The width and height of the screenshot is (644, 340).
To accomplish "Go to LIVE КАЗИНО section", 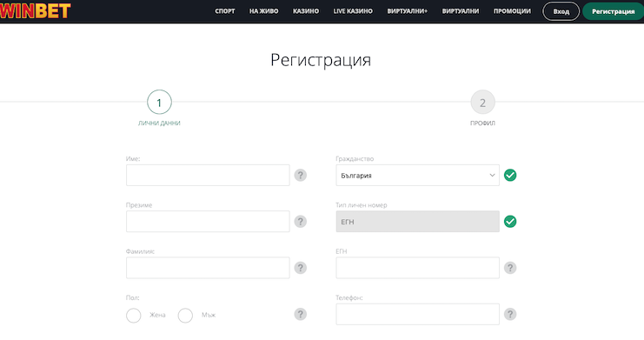I will pyautogui.click(x=353, y=11).
